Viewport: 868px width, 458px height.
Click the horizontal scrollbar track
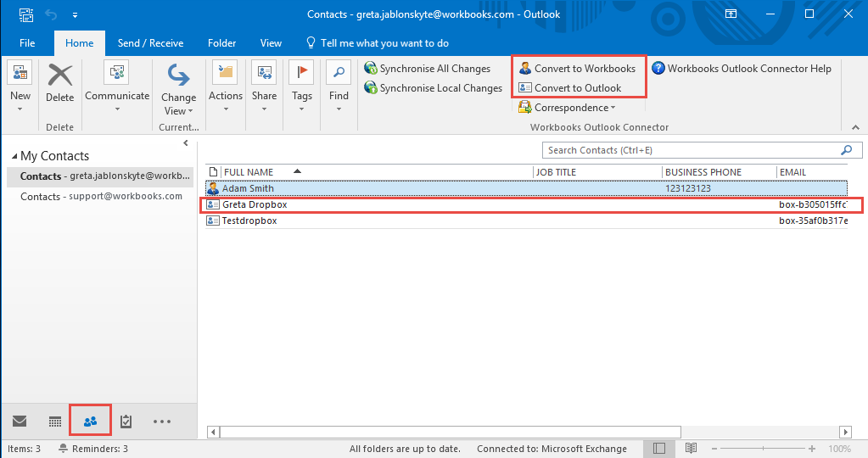tap(759, 432)
